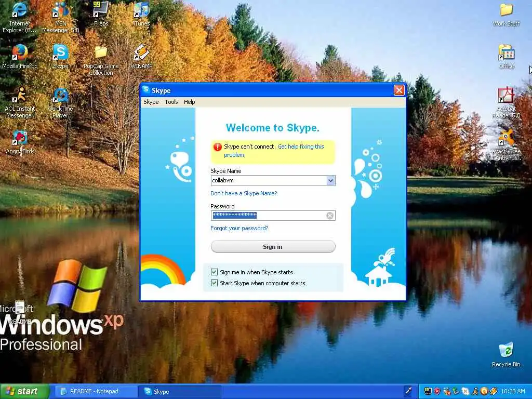
Task: Click the pen icon in taskbar language bar
Action: pos(408,391)
